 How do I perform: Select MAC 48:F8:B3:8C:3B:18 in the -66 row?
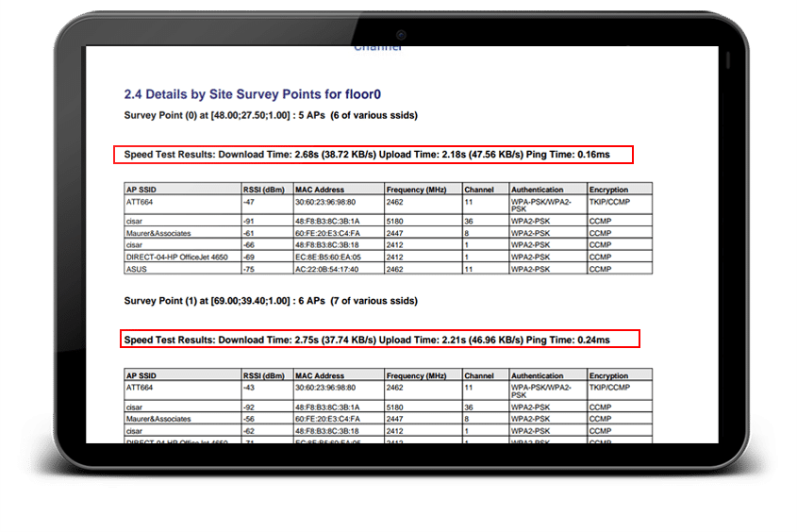click(327, 245)
